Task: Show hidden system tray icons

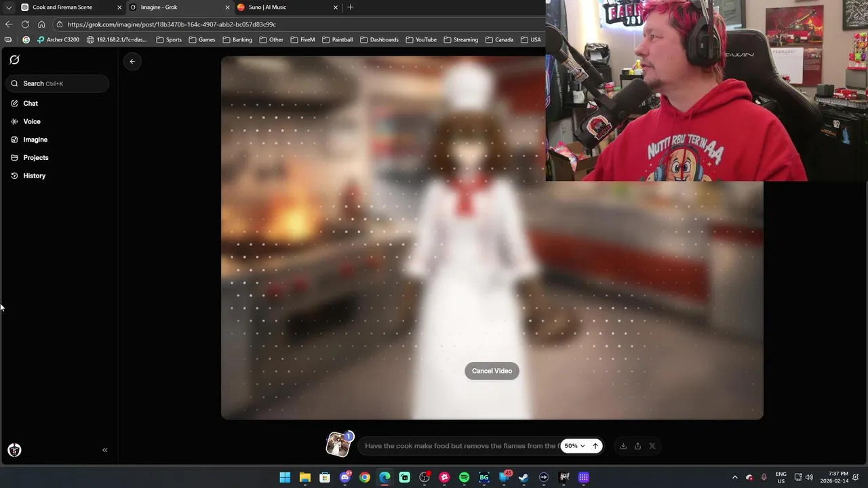Action: tap(734, 477)
